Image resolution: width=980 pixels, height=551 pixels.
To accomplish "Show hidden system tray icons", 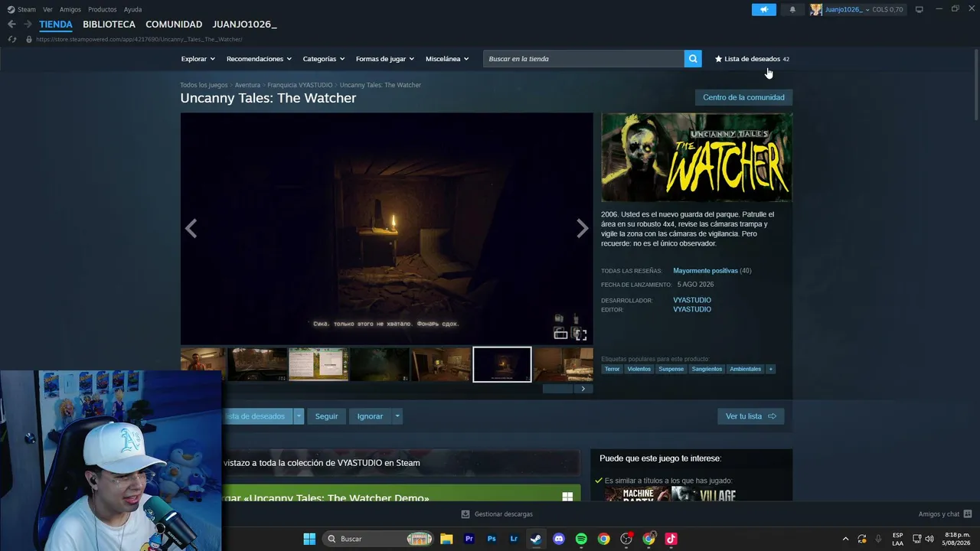I will point(845,539).
